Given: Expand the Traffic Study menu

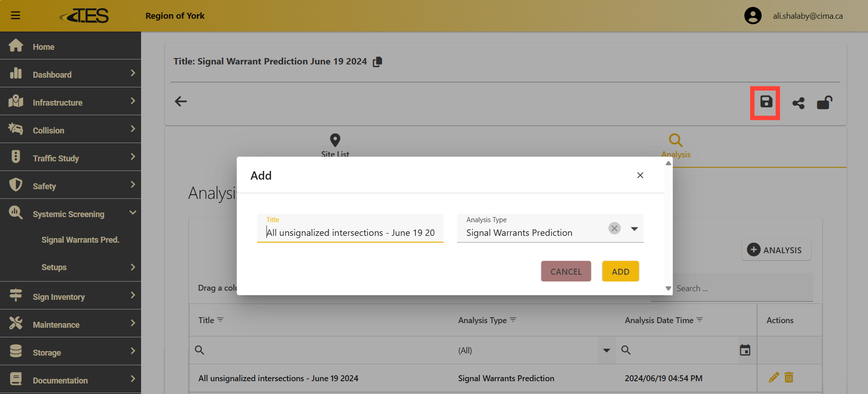Looking at the screenshot, I should pyautogui.click(x=132, y=157).
